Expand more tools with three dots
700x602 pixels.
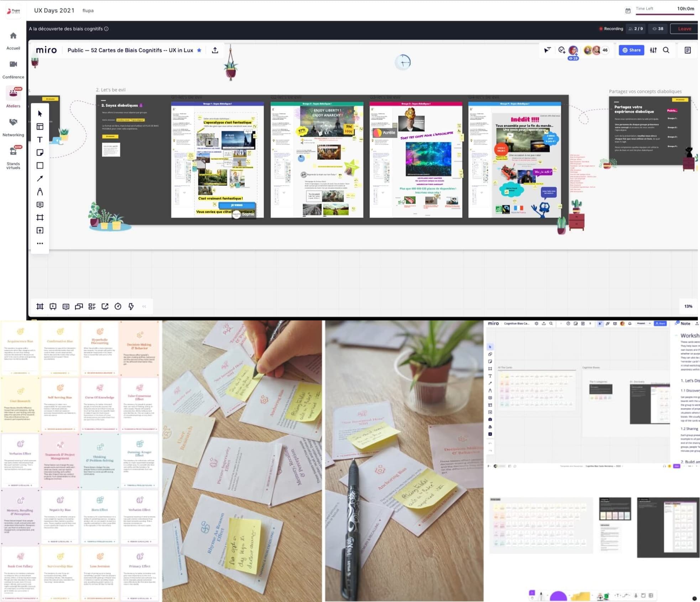tap(40, 244)
